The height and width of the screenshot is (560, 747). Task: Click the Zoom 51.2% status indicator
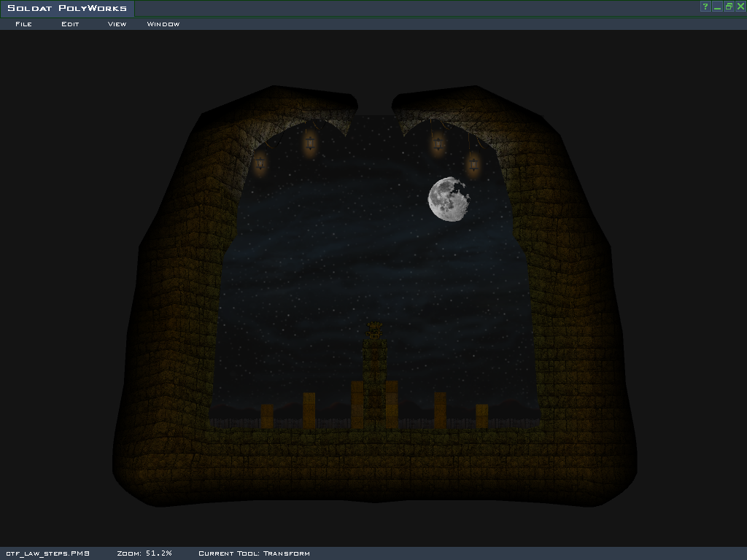click(144, 553)
